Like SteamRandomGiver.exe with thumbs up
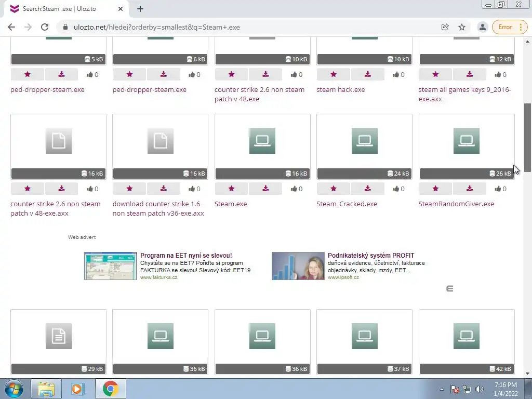The image size is (532, 399). pos(500,189)
